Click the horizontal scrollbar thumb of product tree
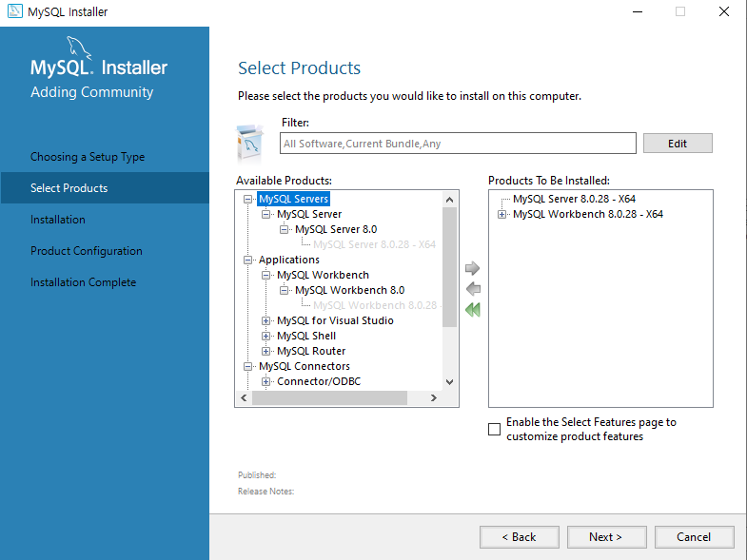747x560 pixels. 329,397
